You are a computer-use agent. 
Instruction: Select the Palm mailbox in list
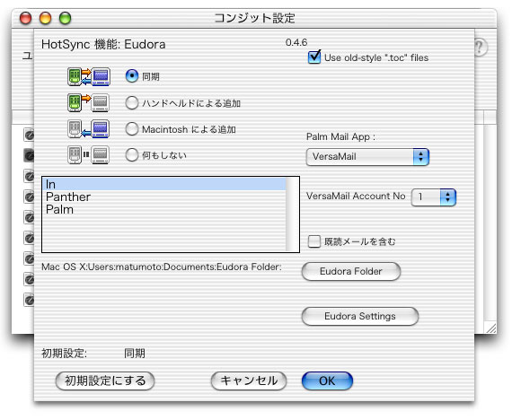(164, 209)
